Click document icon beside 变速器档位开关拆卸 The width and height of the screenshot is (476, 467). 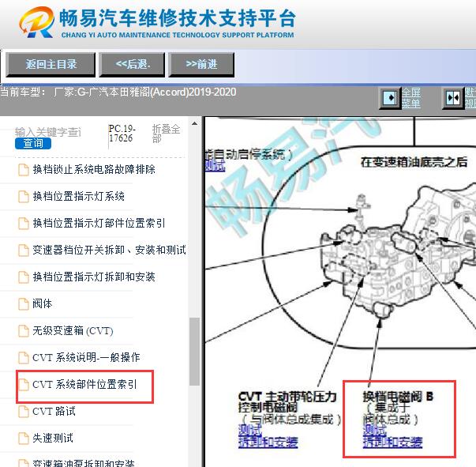(x=24, y=250)
